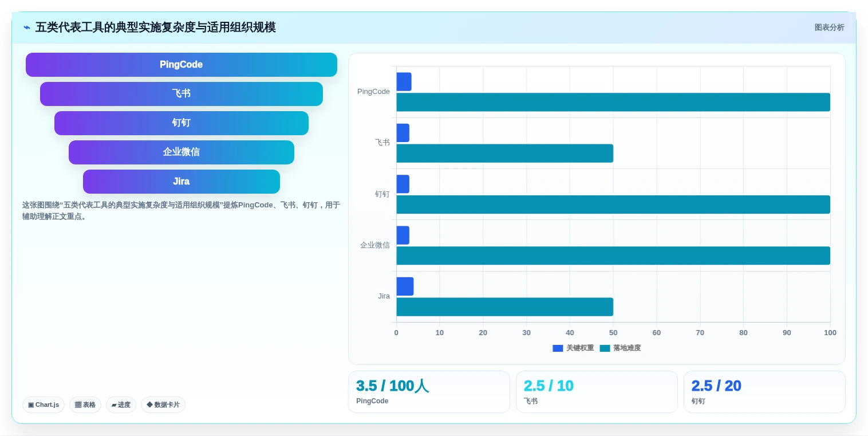Click the 数据卡片 tag chip
The width and height of the screenshot is (868, 436).
(163, 404)
